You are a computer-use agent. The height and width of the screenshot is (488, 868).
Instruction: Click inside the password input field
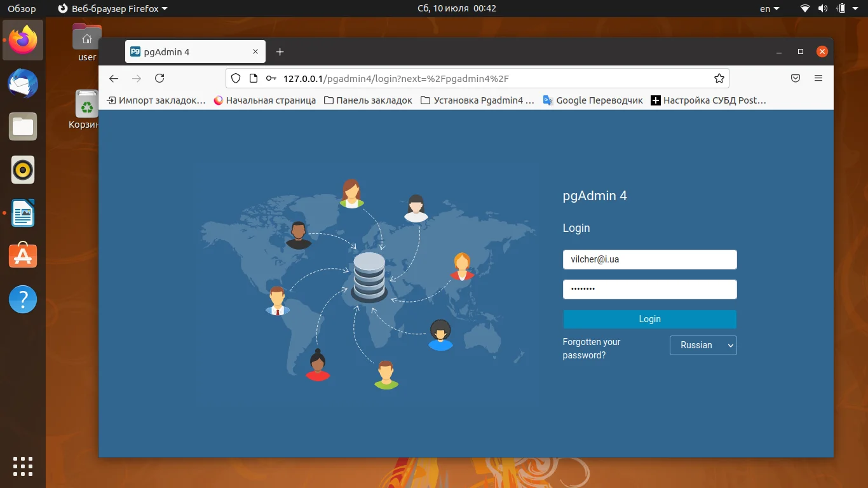point(649,289)
